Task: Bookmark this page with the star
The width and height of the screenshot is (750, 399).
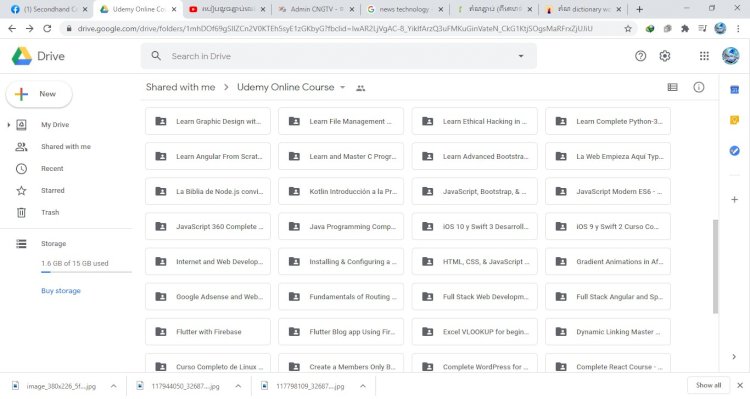Action: tap(628, 29)
